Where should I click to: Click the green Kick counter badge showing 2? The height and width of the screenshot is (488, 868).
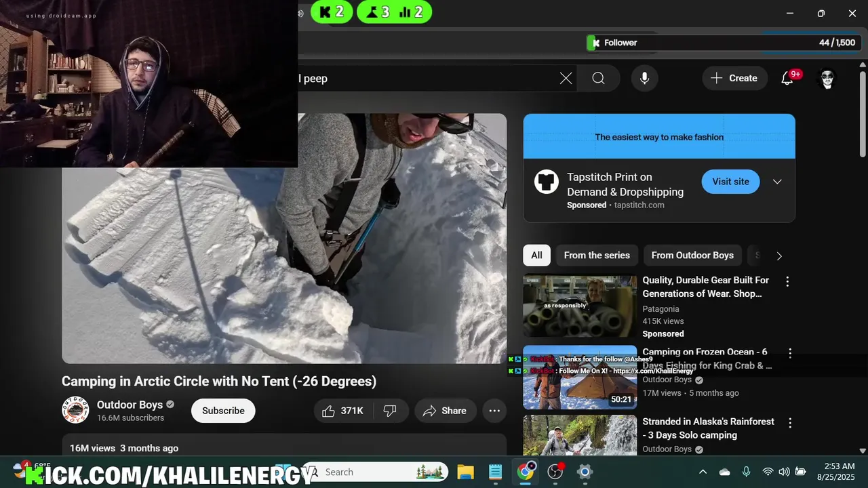332,12
